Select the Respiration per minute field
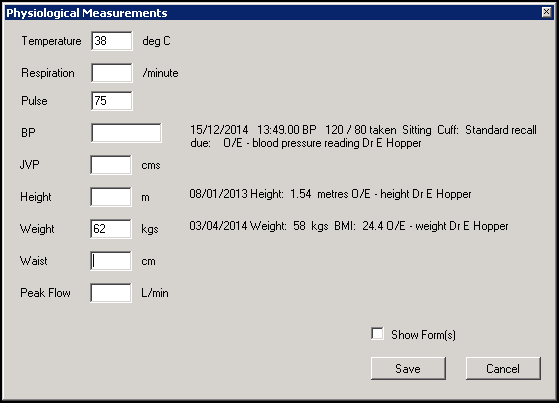The height and width of the screenshot is (403, 559). point(112,73)
